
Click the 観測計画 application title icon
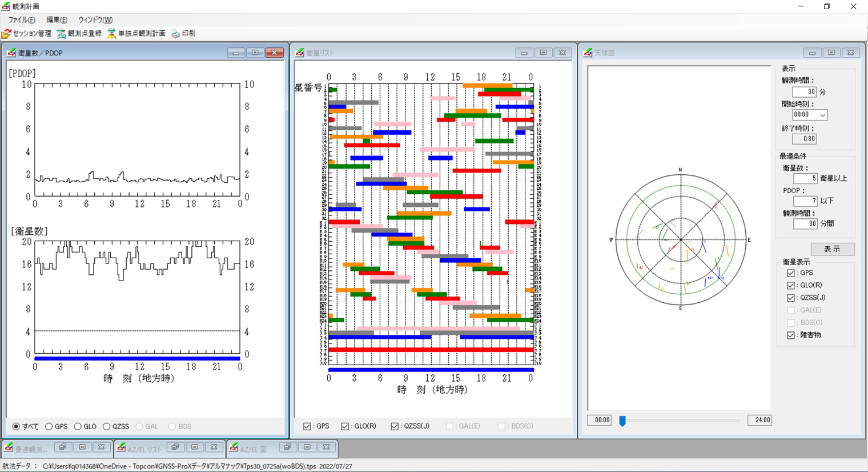click(x=6, y=6)
